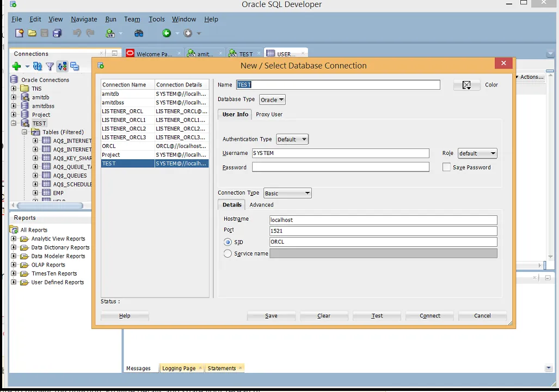Click the Filter funnel icon in Connections
Viewport: 559px width, 392px height.
click(50, 66)
